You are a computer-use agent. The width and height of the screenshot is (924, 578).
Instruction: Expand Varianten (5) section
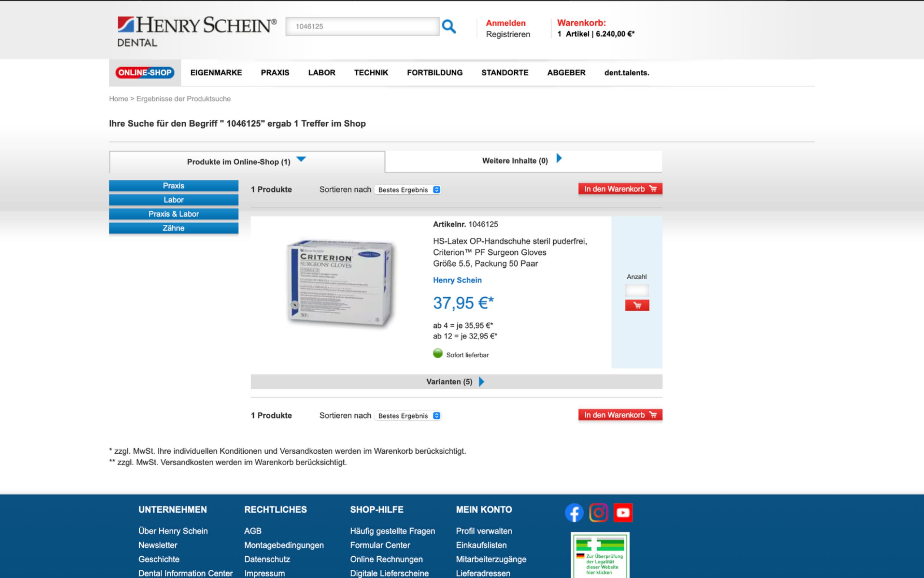tap(456, 381)
